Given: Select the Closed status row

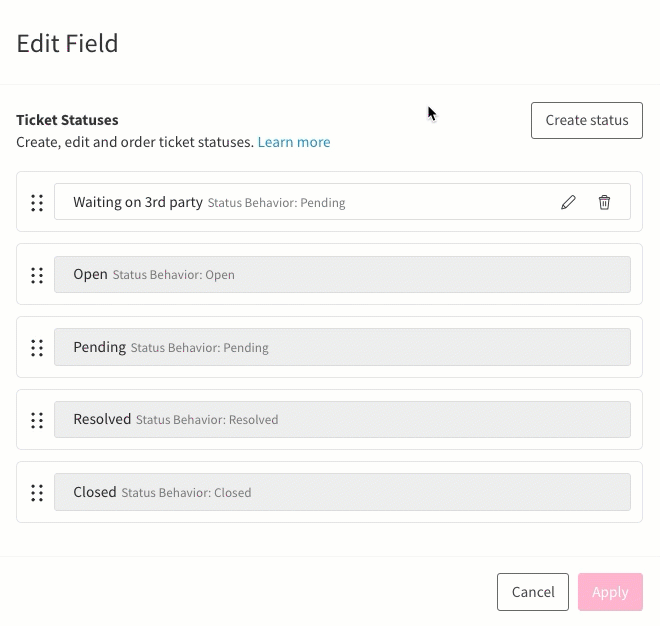Looking at the screenshot, I should pos(342,492).
